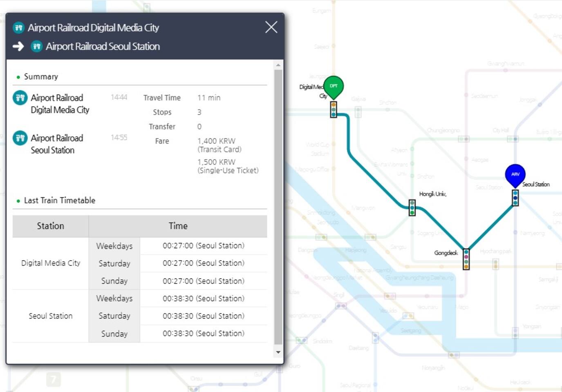The width and height of the screenshot is (562, 392).
Task: Click Airport Railroad icon beside header destination
Action: click(x=37, y=47)
